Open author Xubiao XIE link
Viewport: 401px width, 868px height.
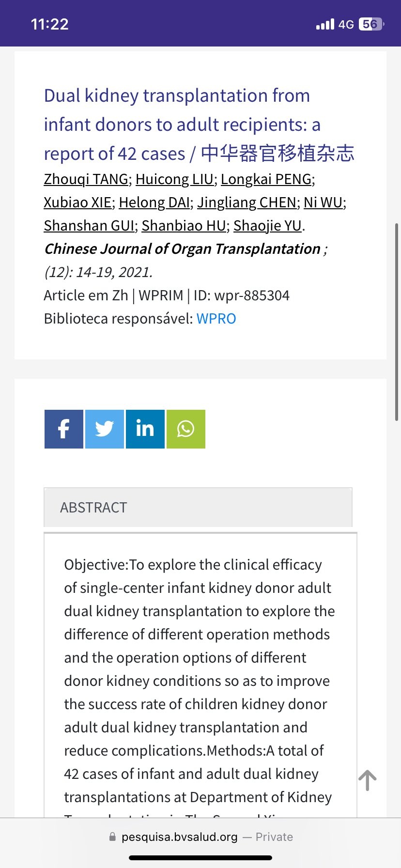77,202
